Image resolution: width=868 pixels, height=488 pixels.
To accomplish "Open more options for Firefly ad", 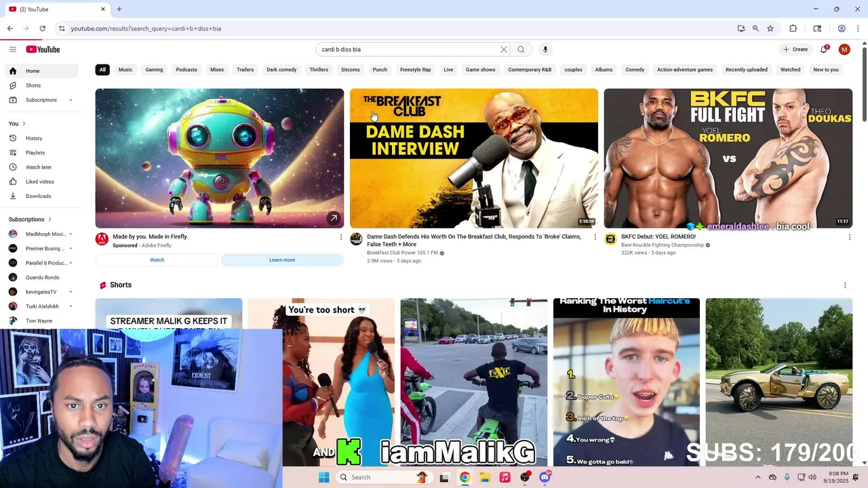I will [340, 237].
